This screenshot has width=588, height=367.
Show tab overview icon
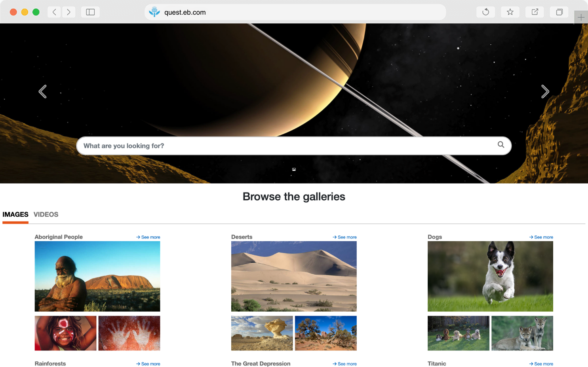tap(559, 12)
